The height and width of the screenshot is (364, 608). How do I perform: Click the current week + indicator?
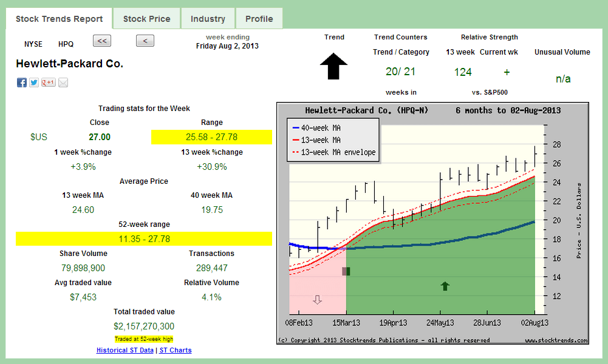tap(507, 72)
